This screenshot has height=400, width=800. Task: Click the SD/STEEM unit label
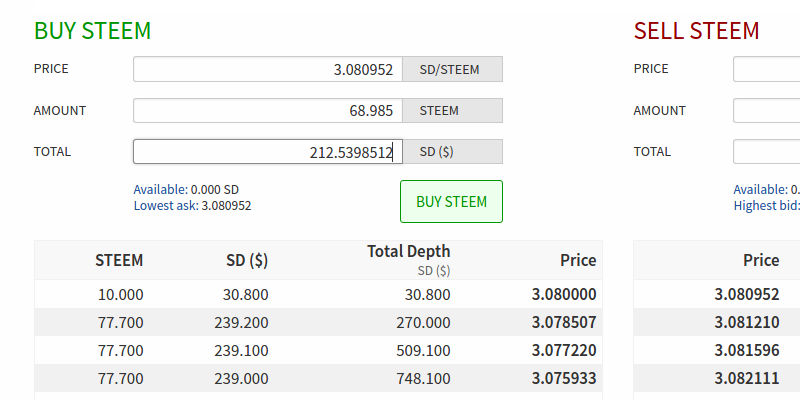click(x=452, y=69)
